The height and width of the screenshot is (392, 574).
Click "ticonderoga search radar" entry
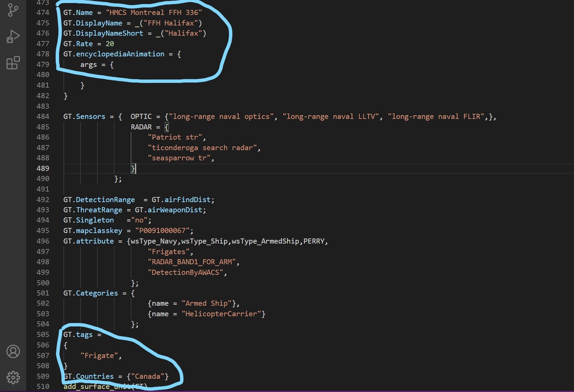click(x=202, y=148)
